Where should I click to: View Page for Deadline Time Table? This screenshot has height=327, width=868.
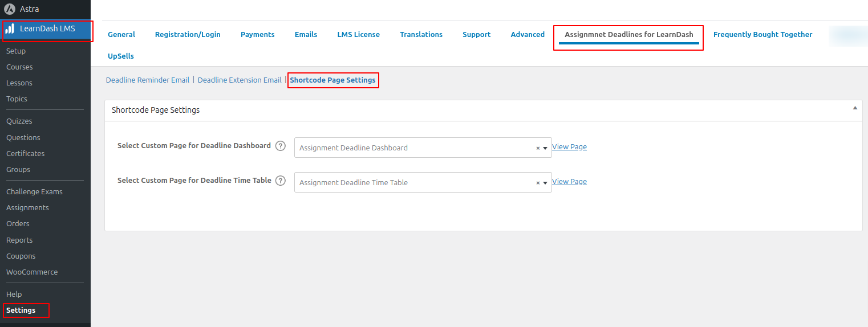click(569, 182)
